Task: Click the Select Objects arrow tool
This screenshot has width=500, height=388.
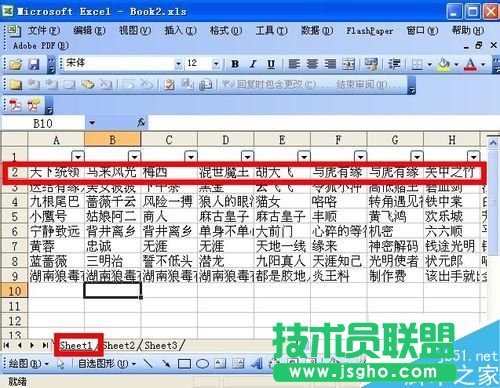Action: tap(60, 364)
